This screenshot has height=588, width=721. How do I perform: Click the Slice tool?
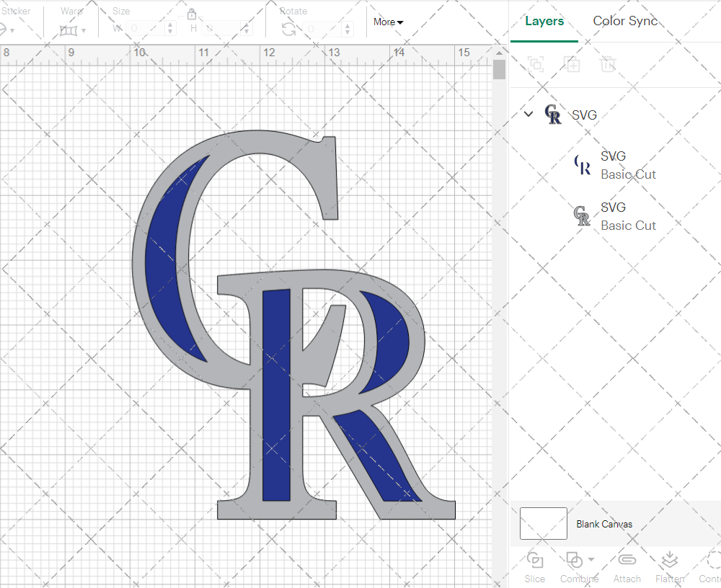535,567
